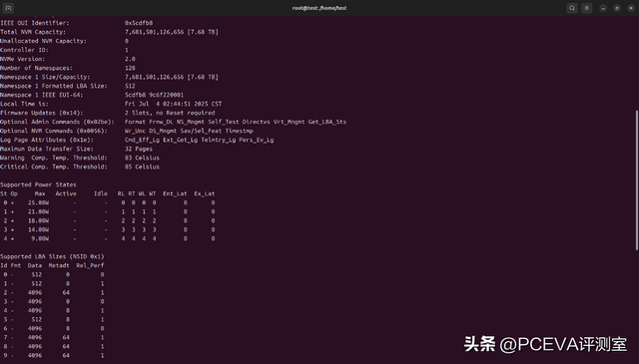639x364 pixels.
Task: Click Namespace 1 Formatted LBA Size value 512
Action: [130, 86]
